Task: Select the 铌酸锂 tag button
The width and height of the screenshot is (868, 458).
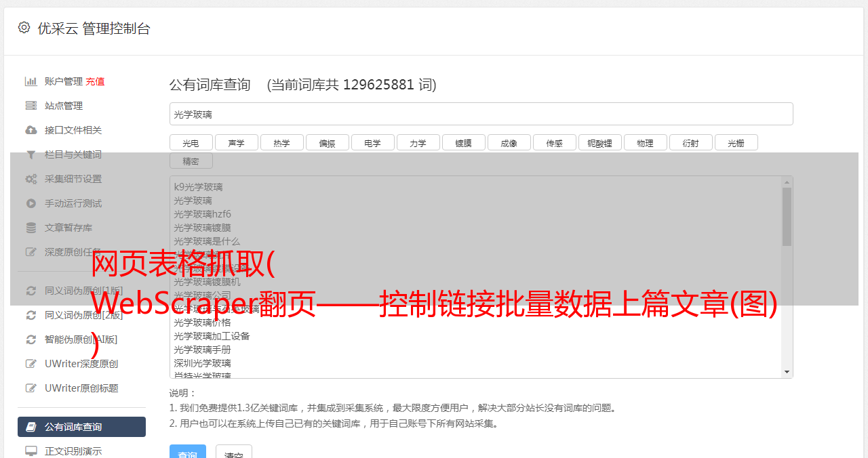Action: point(599,142)
